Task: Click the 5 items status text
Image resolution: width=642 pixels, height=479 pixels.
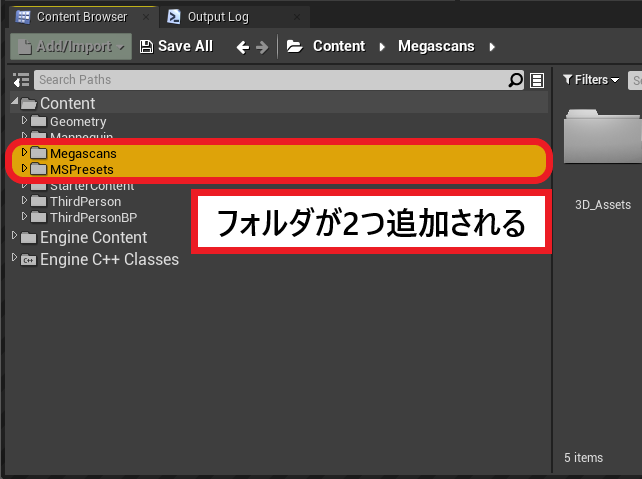Action: [x=583, y=458]
